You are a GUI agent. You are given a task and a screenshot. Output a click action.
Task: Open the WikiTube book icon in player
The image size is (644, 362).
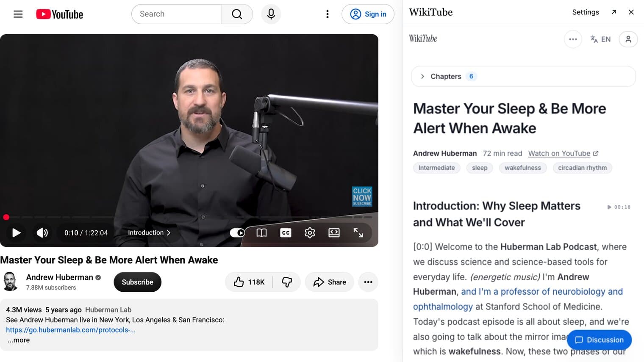pyautogui.click(x=261, y=232)
